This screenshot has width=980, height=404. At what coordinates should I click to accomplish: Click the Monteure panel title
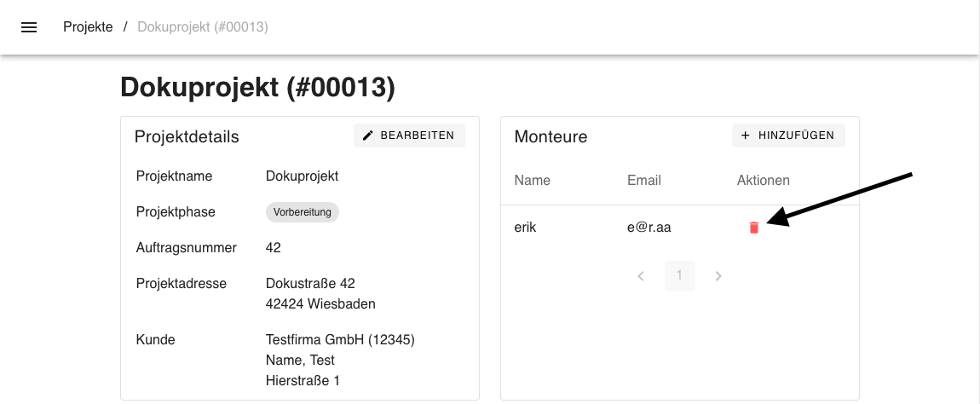click(x=551, y=136)
